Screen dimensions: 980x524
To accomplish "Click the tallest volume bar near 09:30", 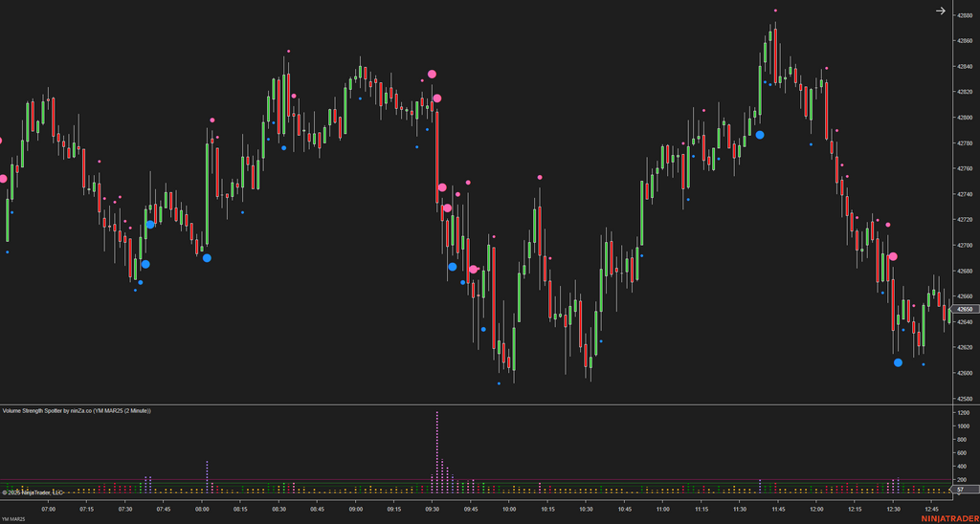I will tap(436, 452).
